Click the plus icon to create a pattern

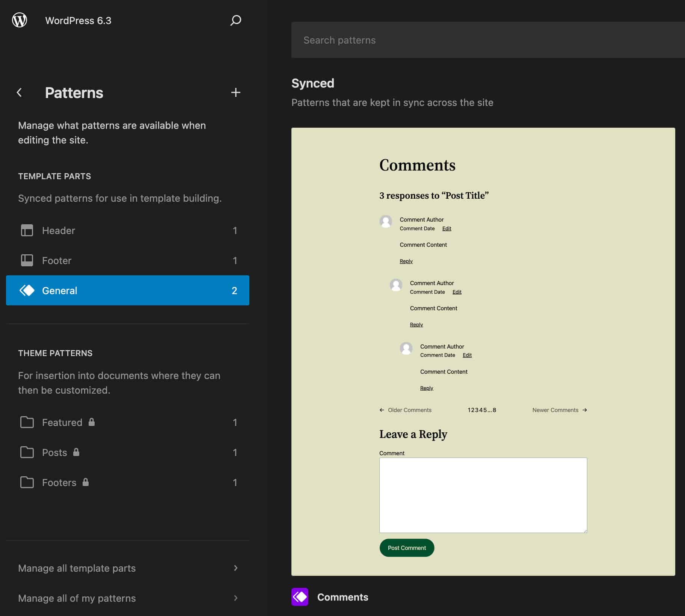(235, 92)
